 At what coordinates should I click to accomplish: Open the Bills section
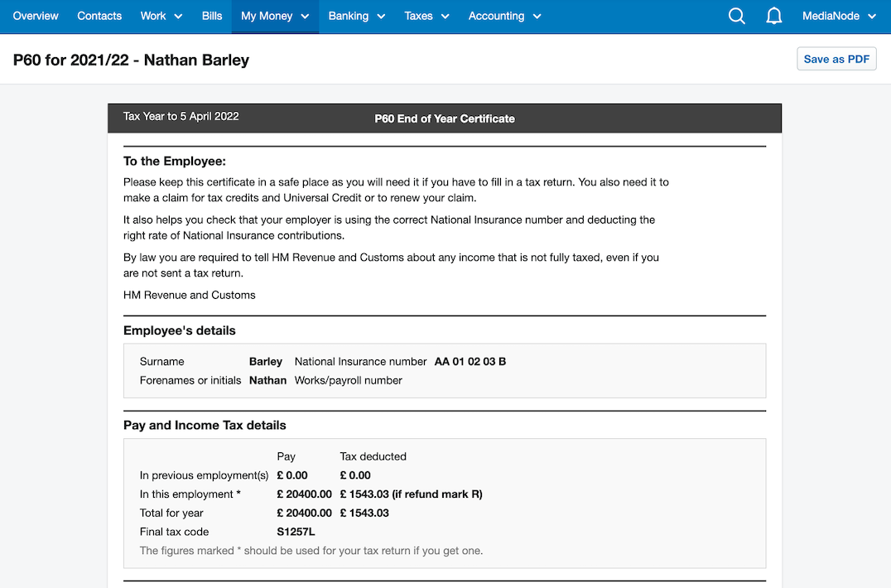coord(212,16)
